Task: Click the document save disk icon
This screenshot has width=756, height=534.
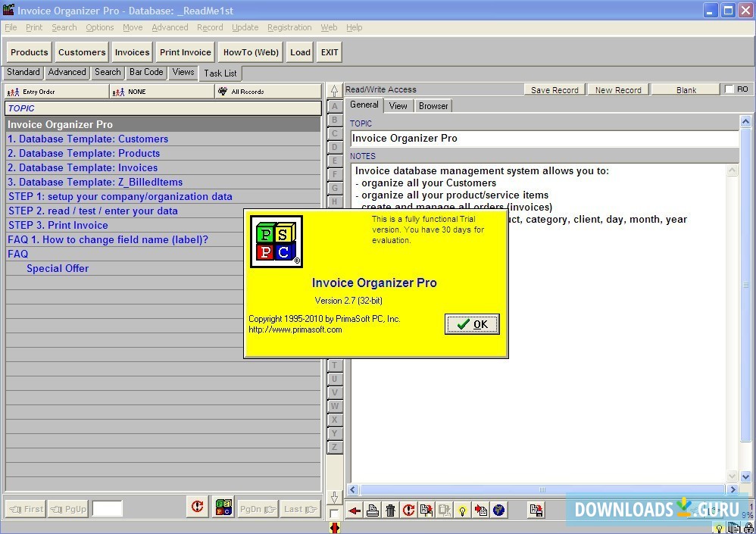Action: (536, 511)
